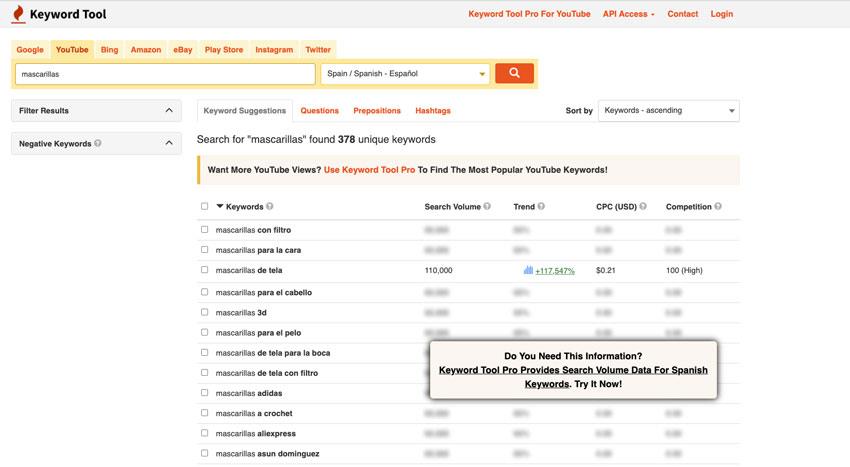The height and width of the screenshot is (467, 850).
Task: Click the keyword mascarillas con filtro
Action: tap(253, 230)
